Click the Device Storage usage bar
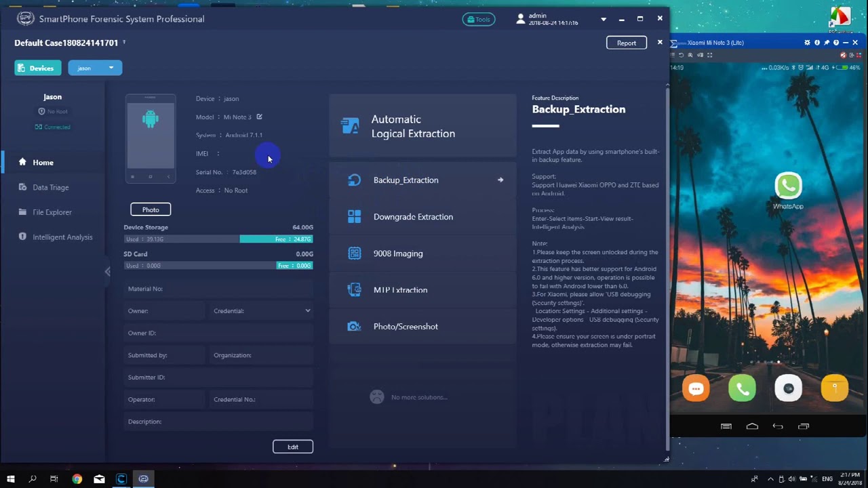The width and height of the screenshot is (868, 488). [218, 239]
